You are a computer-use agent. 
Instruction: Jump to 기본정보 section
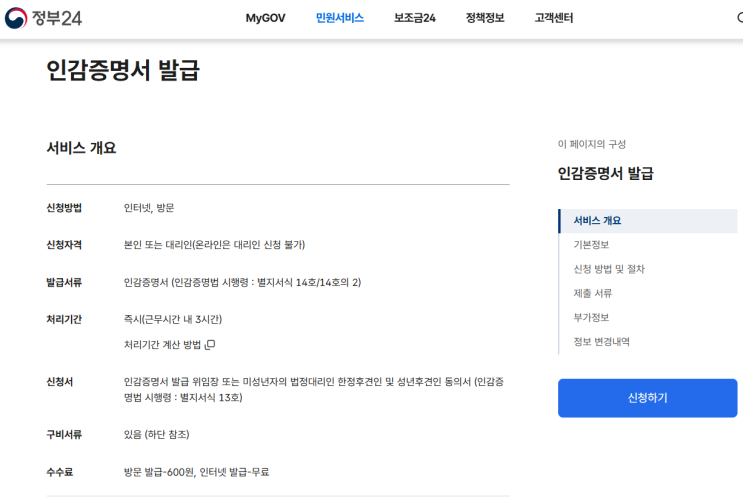[x=591, y=245]
